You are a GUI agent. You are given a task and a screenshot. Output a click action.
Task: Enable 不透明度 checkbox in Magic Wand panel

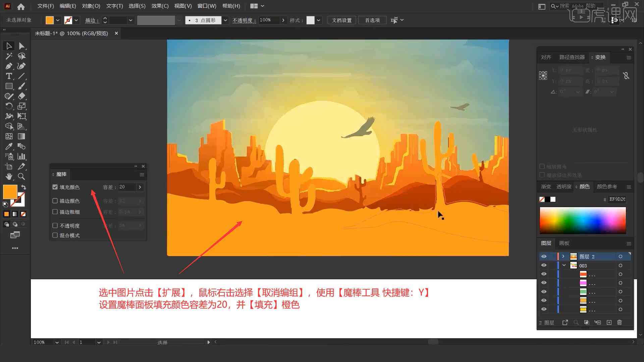[55, 226]
